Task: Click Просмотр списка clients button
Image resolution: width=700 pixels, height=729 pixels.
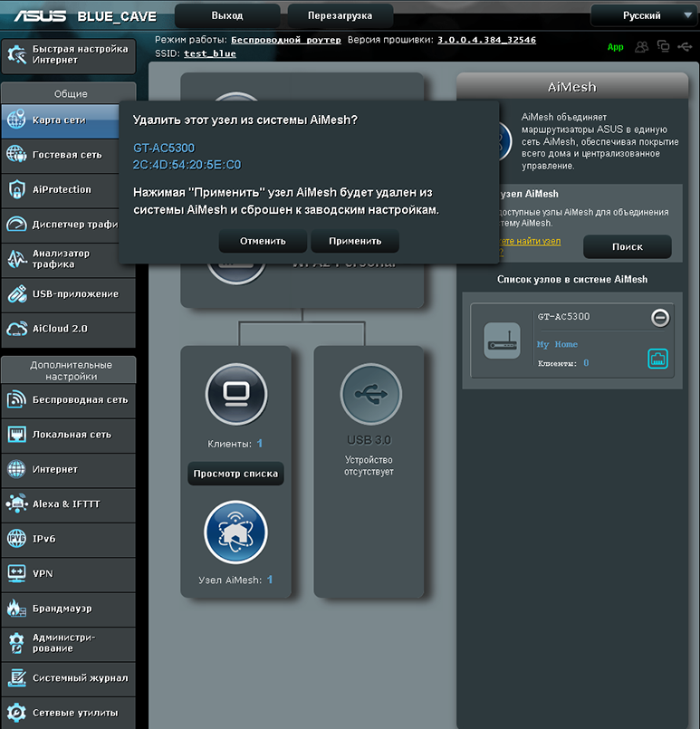Action: pos(235,474)
